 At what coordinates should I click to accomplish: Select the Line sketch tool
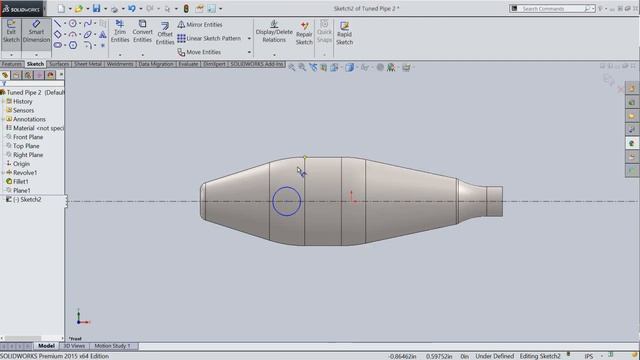click(58, 24)
